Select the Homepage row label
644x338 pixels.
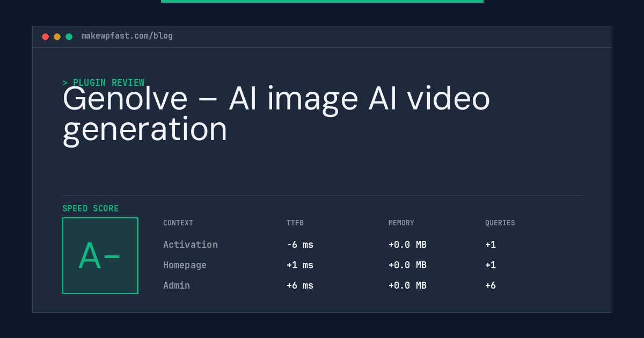(x=185, y=265)
